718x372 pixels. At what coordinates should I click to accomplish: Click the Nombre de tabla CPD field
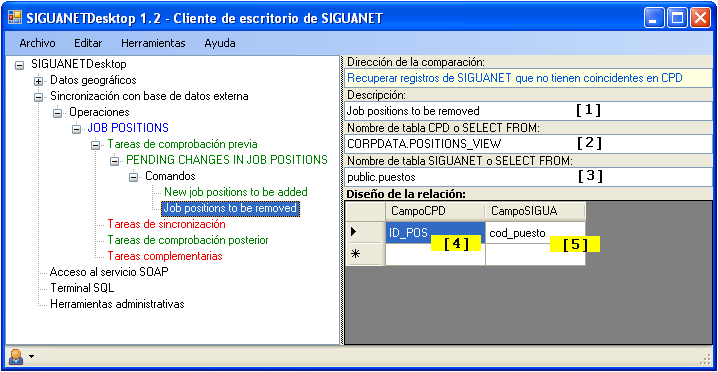(x=528, y=143)
